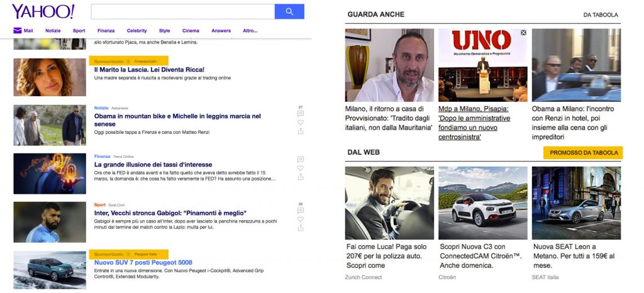Close the UNO Mdp thumbnail with the X
This screenshot has height=293, width=644.
pyautogui.click(x=523, y=33)
